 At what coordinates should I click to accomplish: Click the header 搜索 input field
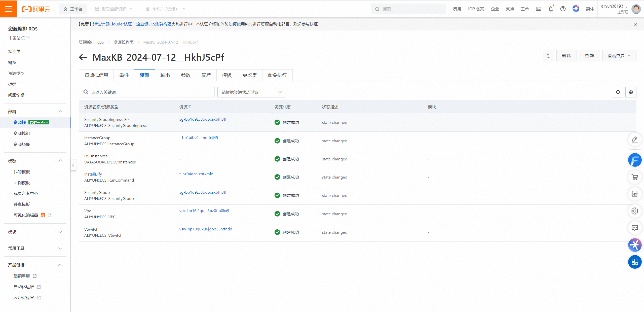[408, 9]
